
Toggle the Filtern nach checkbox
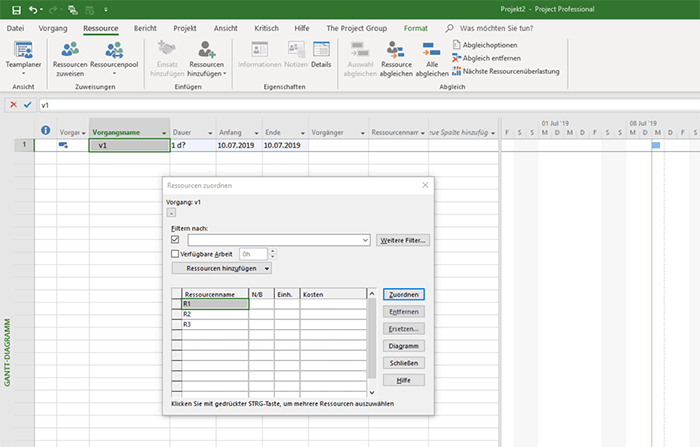pyautogui.click(x=176, y=240)
